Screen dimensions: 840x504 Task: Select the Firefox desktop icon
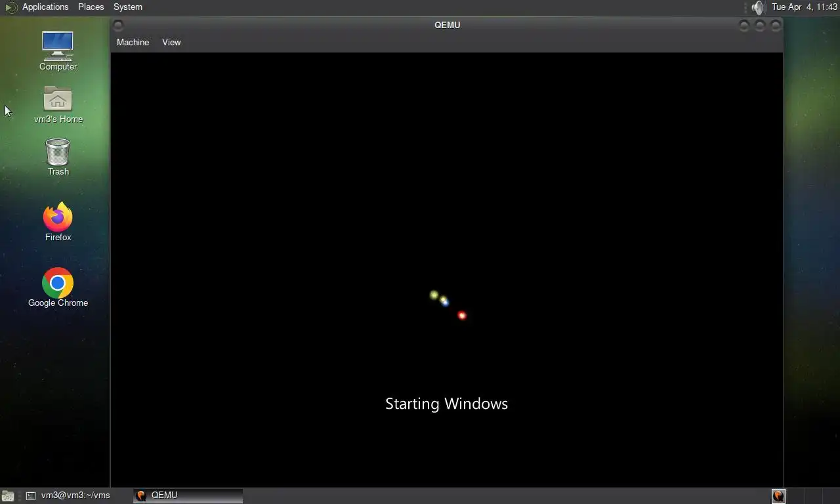point(58,222)
